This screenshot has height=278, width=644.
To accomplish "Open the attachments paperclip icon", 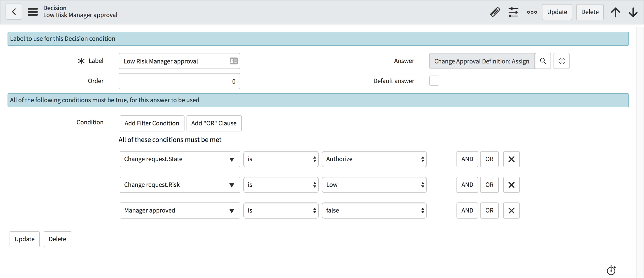I will [x=495, y=12].
